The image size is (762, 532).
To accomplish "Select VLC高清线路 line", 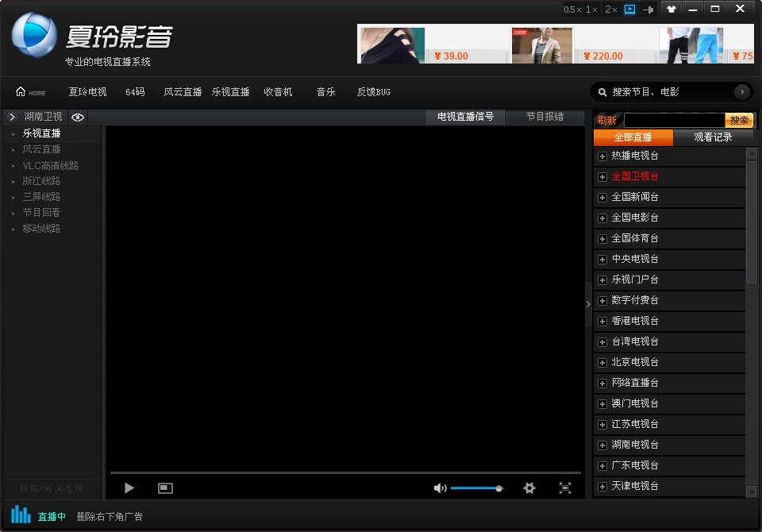I will [51, 165].
